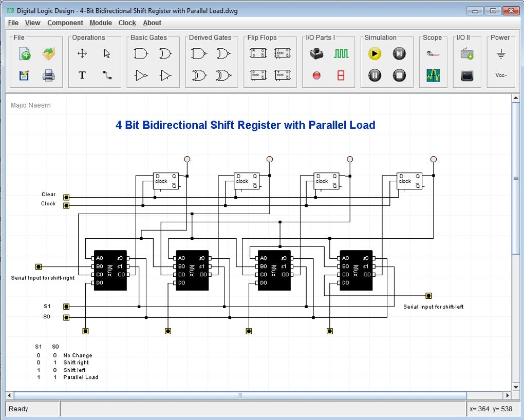Toggle the Clear input switch
The width and height of the screenshot is (524, 420).
pos(66,197)
